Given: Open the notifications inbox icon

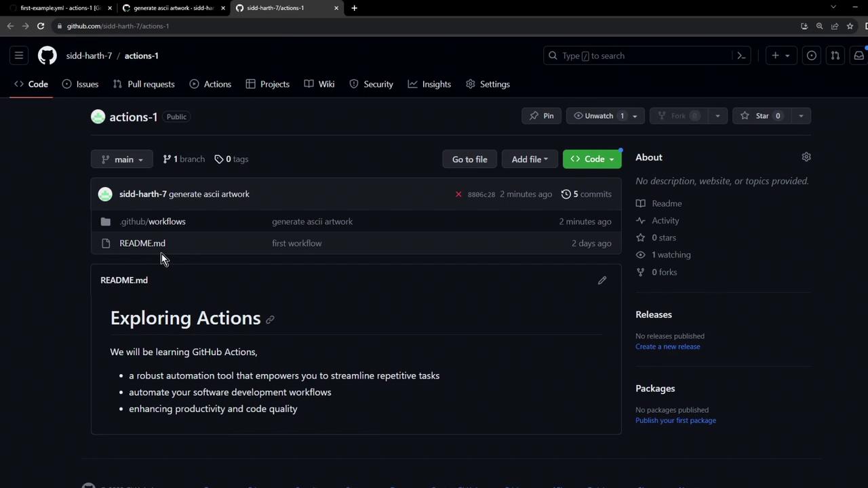Looking at the screenshot, I should click(x=859, y=56).
